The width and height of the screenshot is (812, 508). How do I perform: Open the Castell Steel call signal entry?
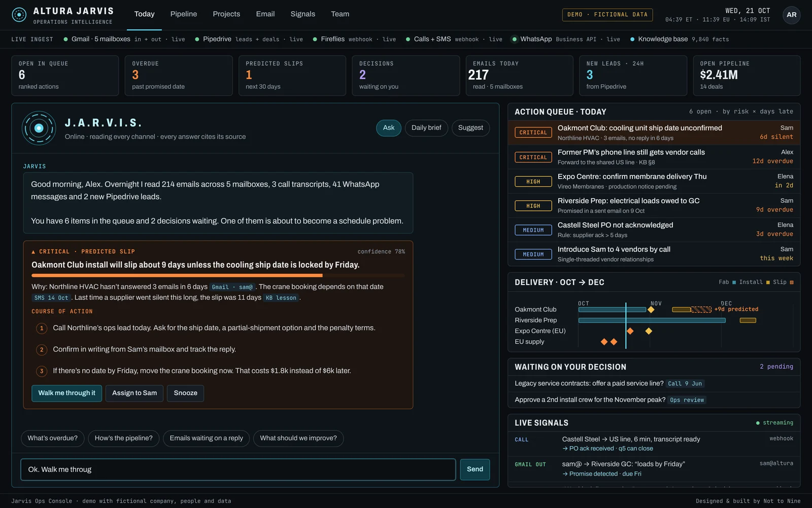654,443
